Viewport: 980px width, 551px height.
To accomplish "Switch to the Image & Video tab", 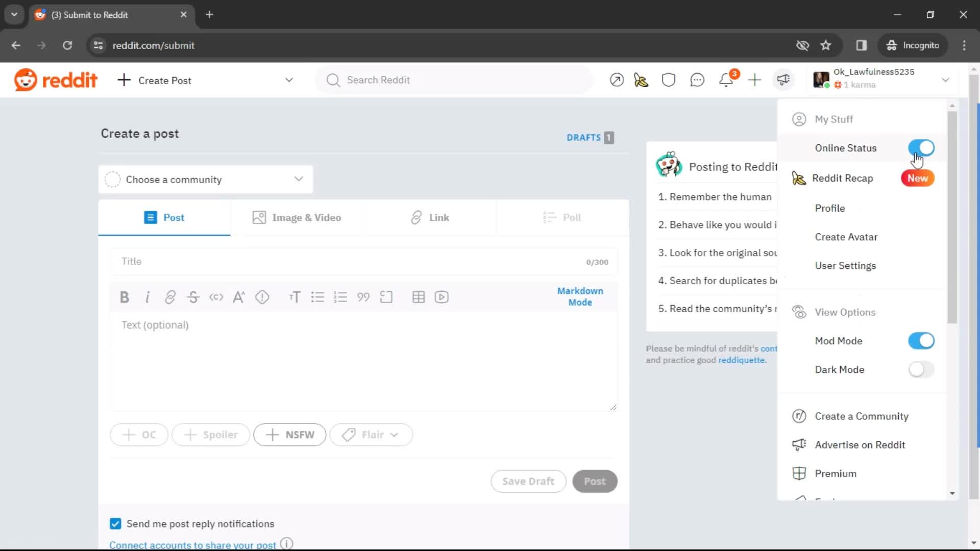I will pos(297,217).
